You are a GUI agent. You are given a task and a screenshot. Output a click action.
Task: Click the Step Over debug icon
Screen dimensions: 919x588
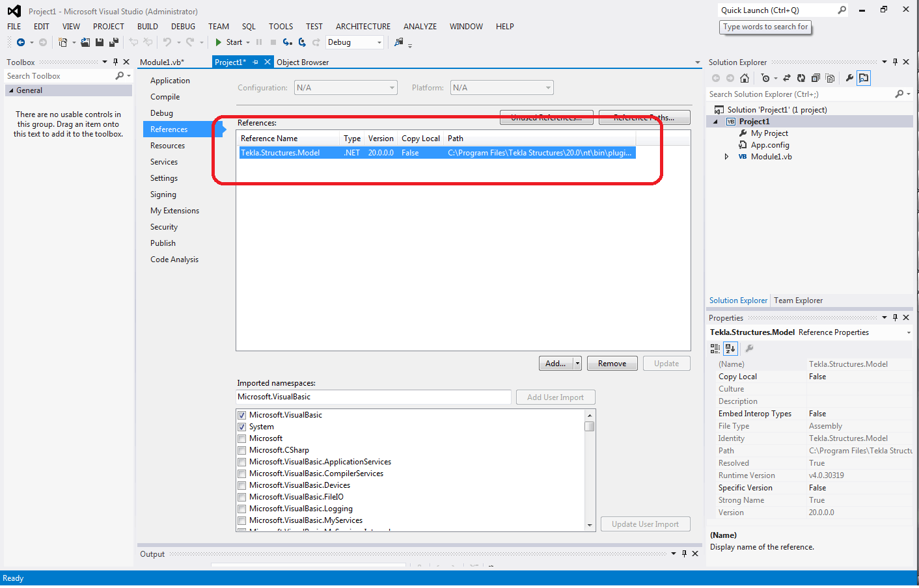302,42
